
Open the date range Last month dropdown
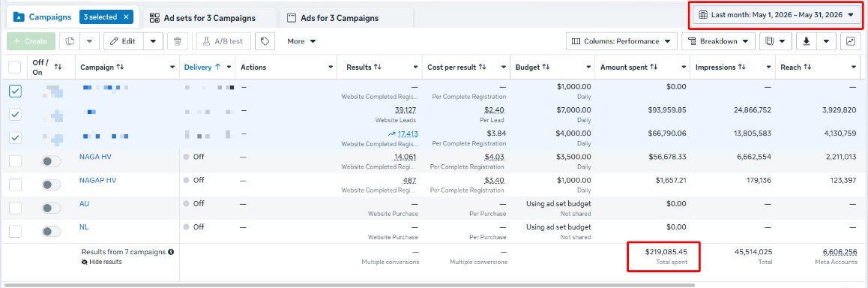click(x=776, y=15)
